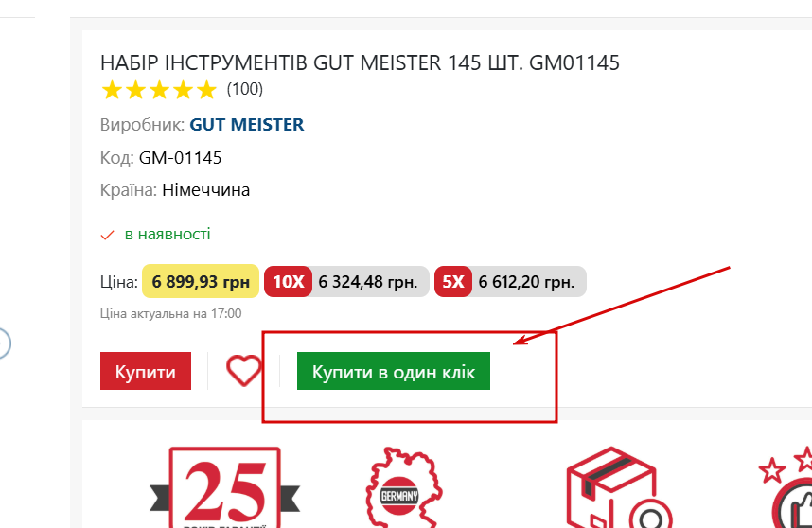The height and width of the screenshot is (528, 812).
Task: Click the red 10X quantity badge
Action: tap(289, 281)
